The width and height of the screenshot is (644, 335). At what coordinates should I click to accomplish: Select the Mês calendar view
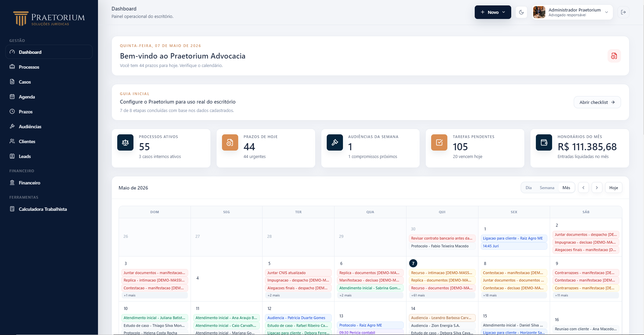click(566, 188)
